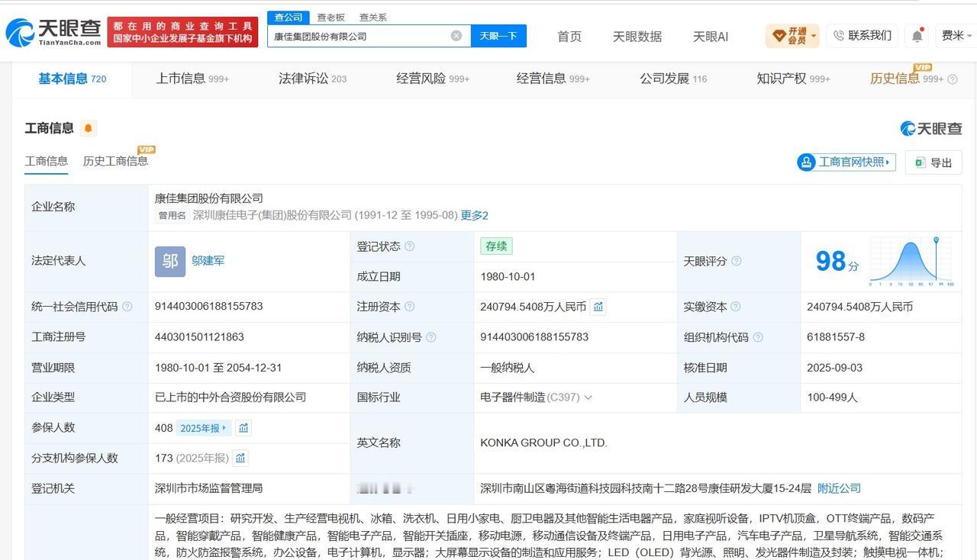977x560 pixels.
Task: Click the 导出 export button
Action: (x=933, y=163)
